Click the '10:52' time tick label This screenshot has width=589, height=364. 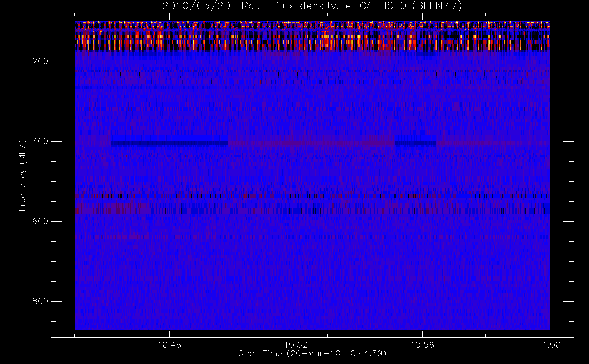(x=296, y=345)
